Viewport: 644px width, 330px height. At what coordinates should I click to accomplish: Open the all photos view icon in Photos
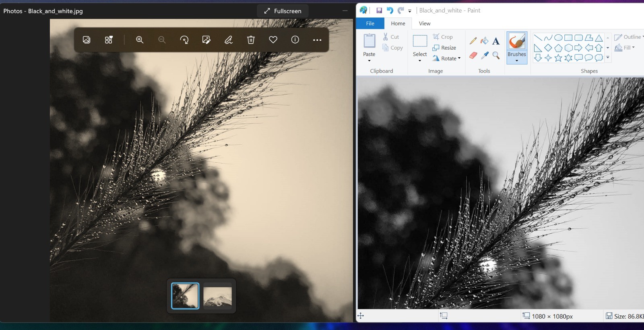tap(87, 39)
